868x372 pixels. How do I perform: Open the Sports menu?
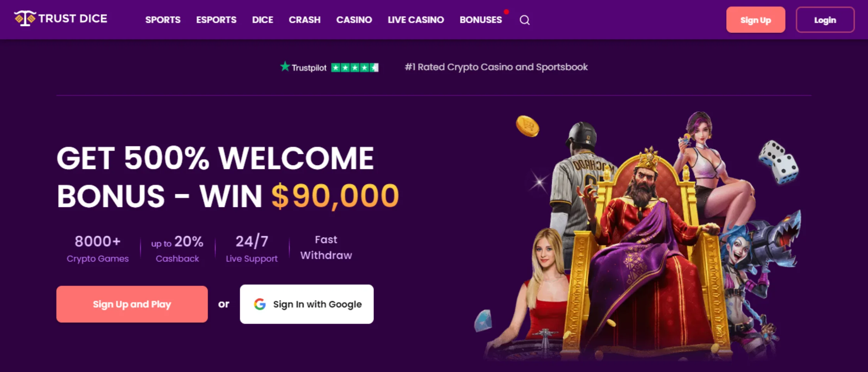pos(163,20)
